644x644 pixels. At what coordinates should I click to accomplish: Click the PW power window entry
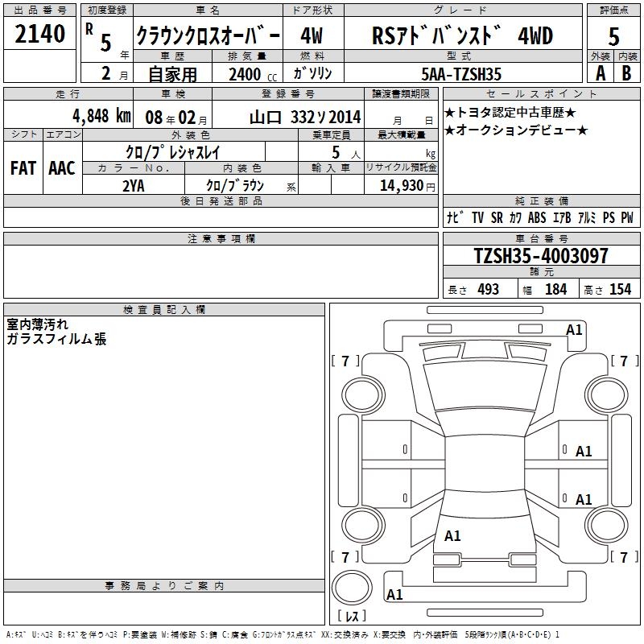627,217
